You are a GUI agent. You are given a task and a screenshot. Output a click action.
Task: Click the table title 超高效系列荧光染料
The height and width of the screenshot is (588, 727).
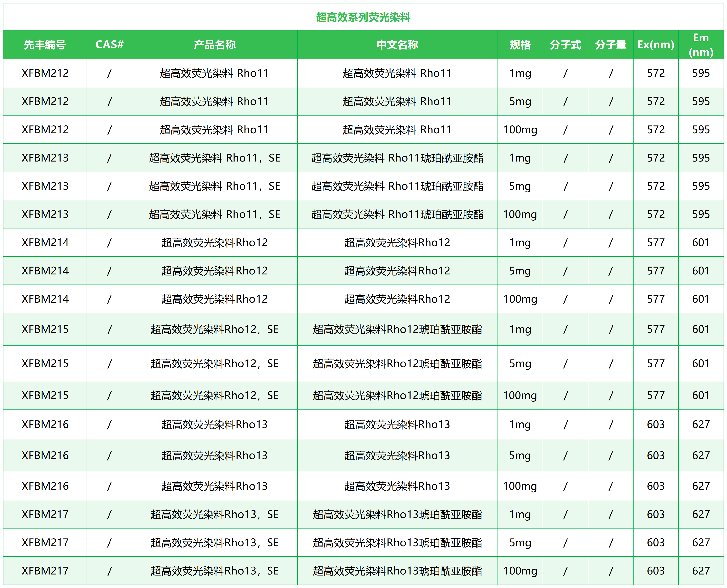363,17
